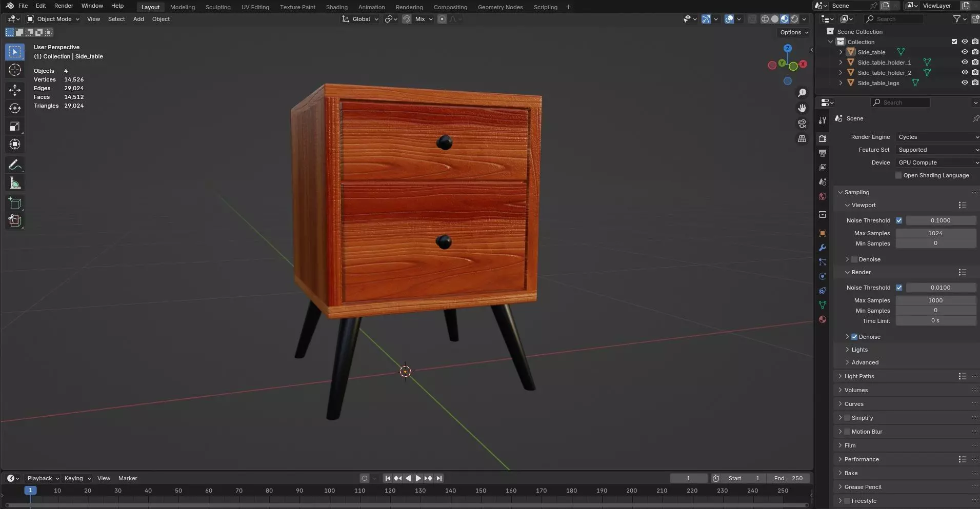This screenshot has height=509, width=980.
Task: Open the Tool properties tab
Action: point(823,120)
